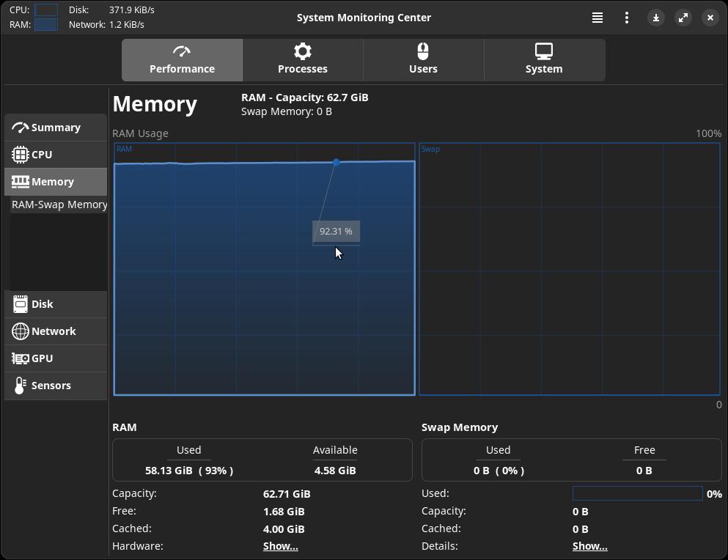Click the download arrow button in header
The image size is (728, 560).
[x=655, y=18]
